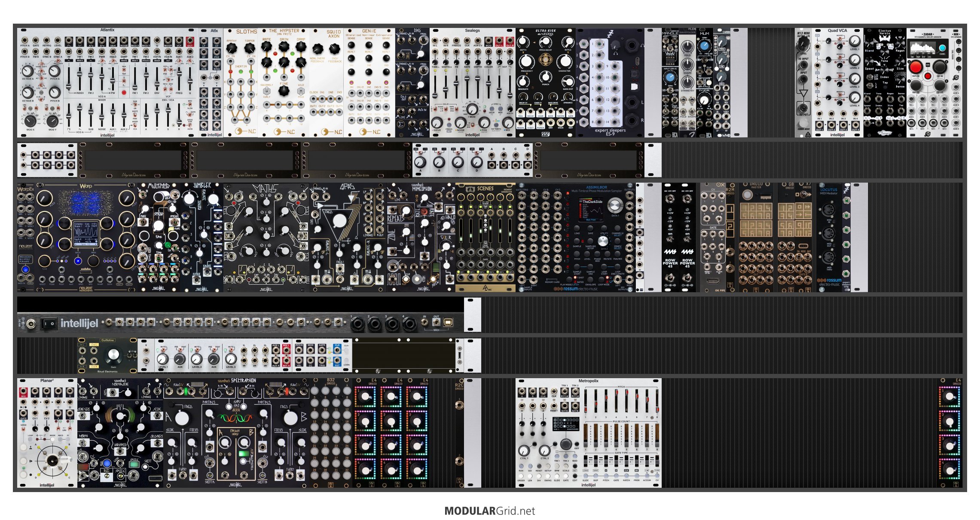Open the B32 Droid button module
Image resolution: width=980 pixels, height=520 pixels.
tap(331, 433)
